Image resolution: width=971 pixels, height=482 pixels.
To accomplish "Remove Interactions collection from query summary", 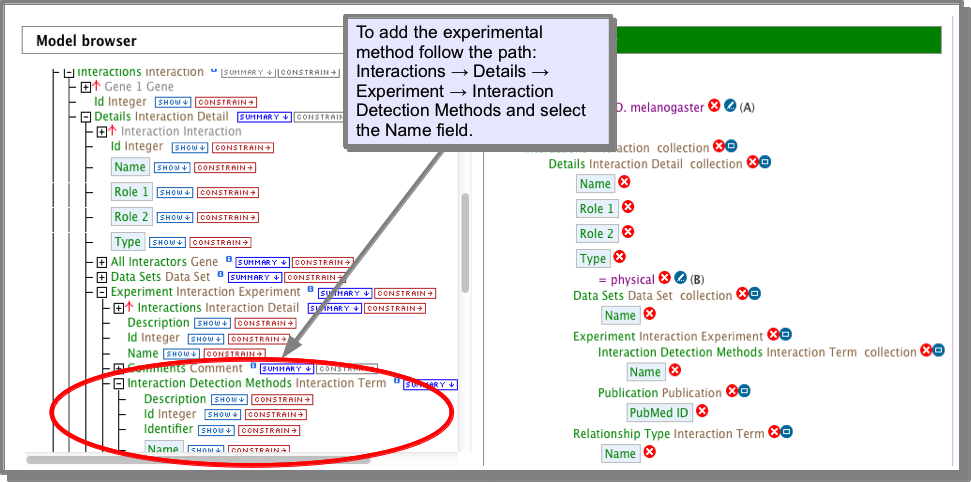I will tap(719, 146).
